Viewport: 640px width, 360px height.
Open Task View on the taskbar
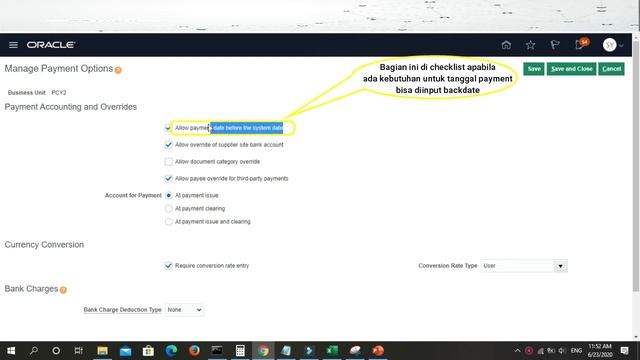(79, 351)
